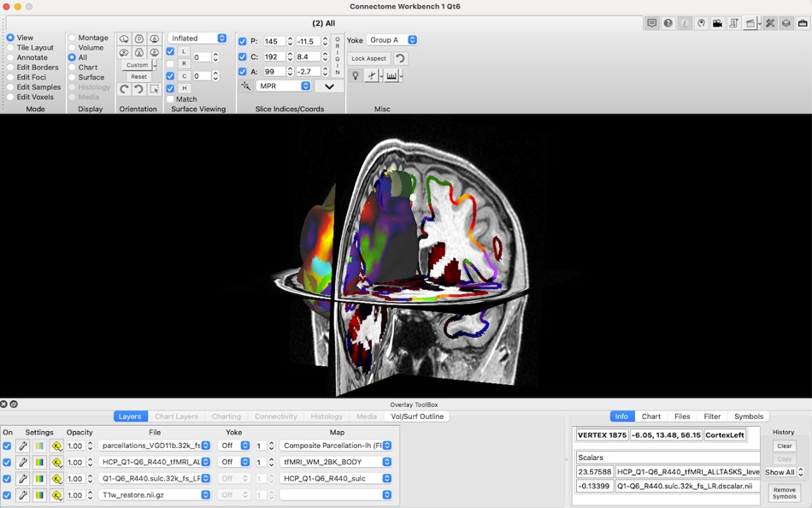Click the colorbar icon on the T1w_restore layer
The image size is (812, 508).
(39, 495)
